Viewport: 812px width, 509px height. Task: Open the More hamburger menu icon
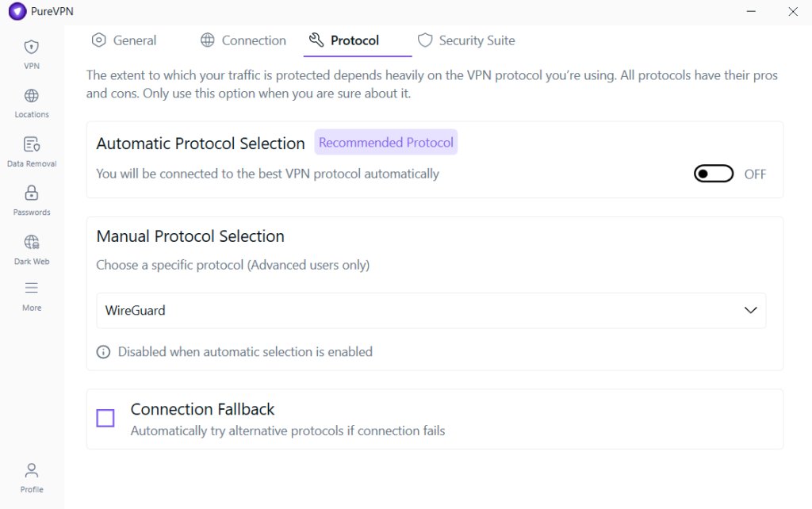(32, 288)
